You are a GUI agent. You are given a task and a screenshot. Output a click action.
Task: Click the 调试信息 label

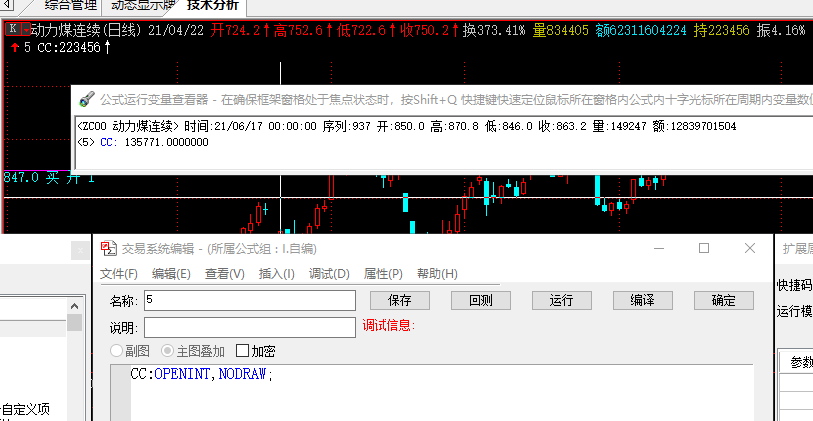[389, 326]
